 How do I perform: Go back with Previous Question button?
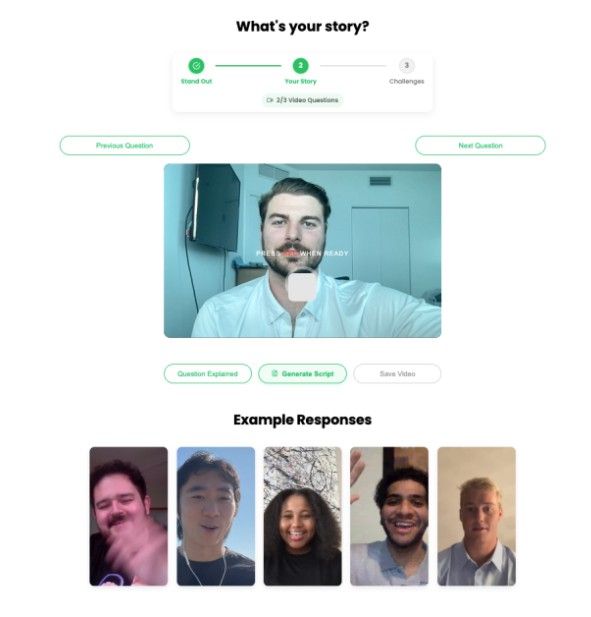coord(124,146)
